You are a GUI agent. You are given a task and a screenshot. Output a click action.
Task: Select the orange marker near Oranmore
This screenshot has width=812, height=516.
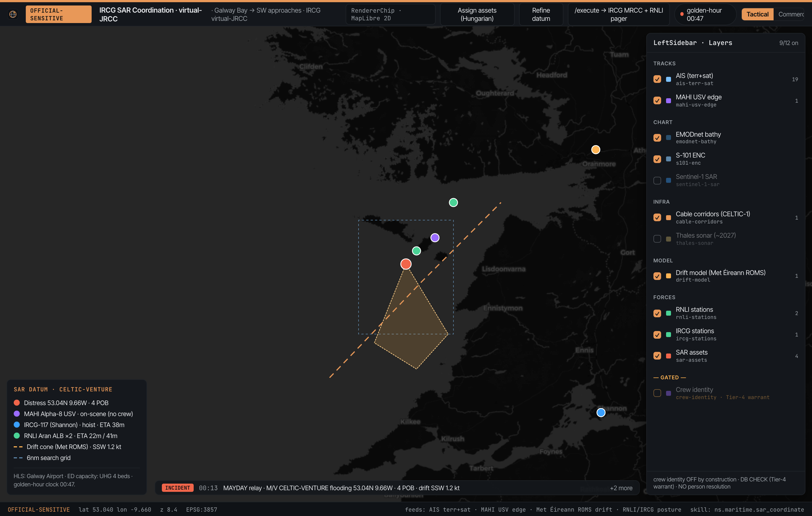click(596, 150)
